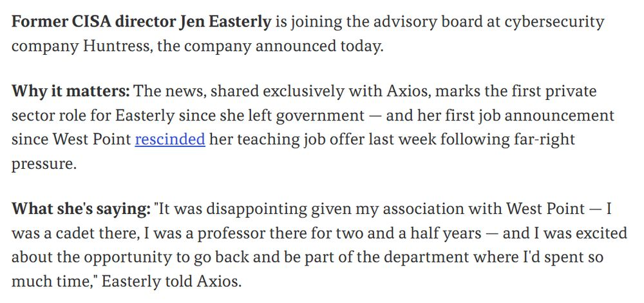Click the bold 'Why it matters:' label
This screenshot has width=644, height=303.
click(x=71, y=92)
